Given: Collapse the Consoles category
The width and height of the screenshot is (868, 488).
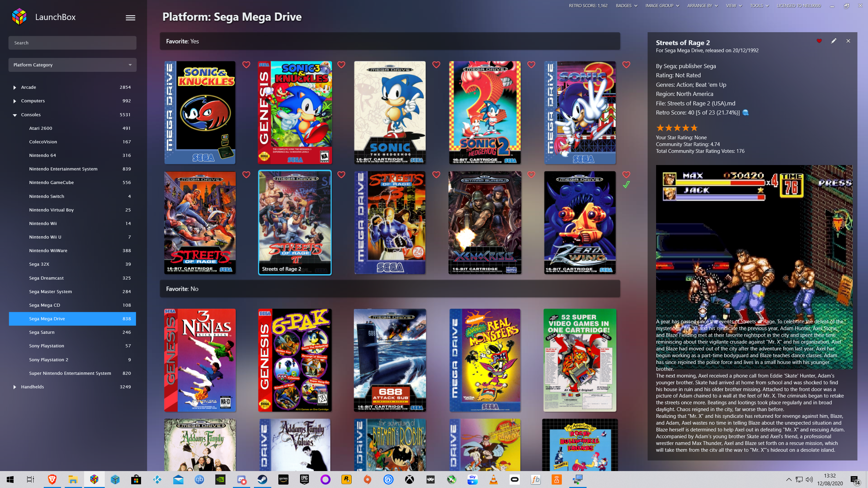Looking at the screenshot, I should click(x=15, y=115).
